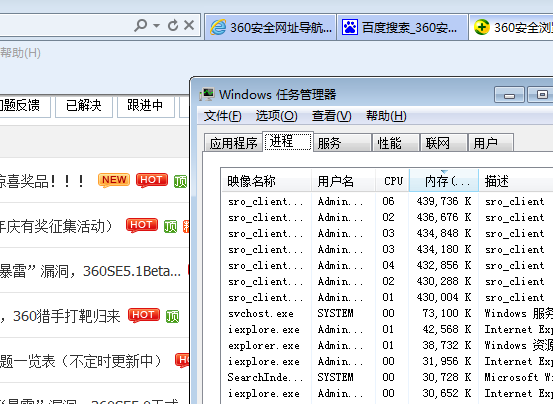Select sro_client process using 432,856 K

[x=387, y=265]
